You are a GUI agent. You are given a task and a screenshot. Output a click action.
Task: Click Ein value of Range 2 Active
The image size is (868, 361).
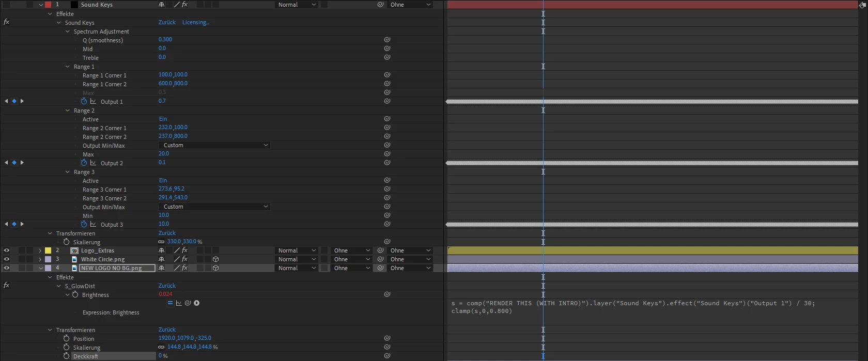click(x=163, y=119)
